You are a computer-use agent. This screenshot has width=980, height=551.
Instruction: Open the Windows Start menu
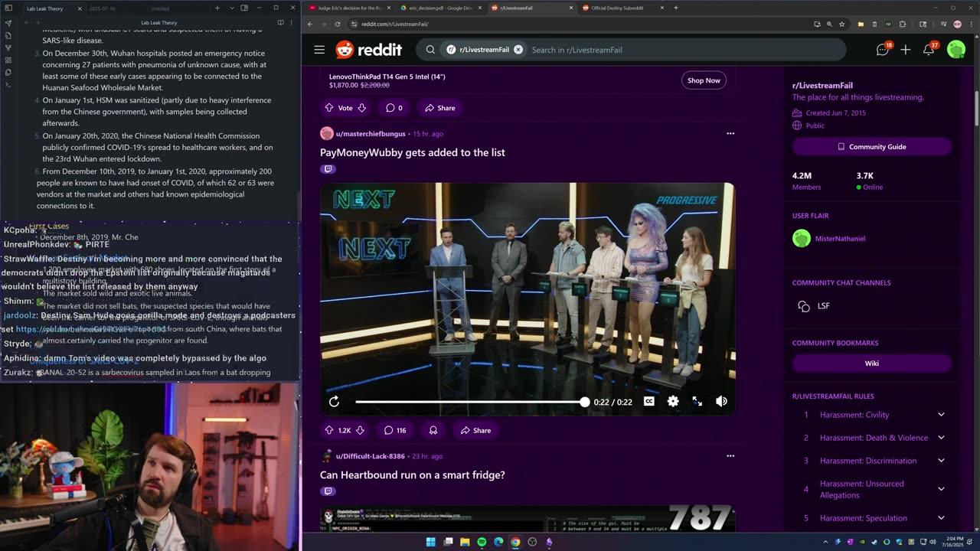coord(430,542)
